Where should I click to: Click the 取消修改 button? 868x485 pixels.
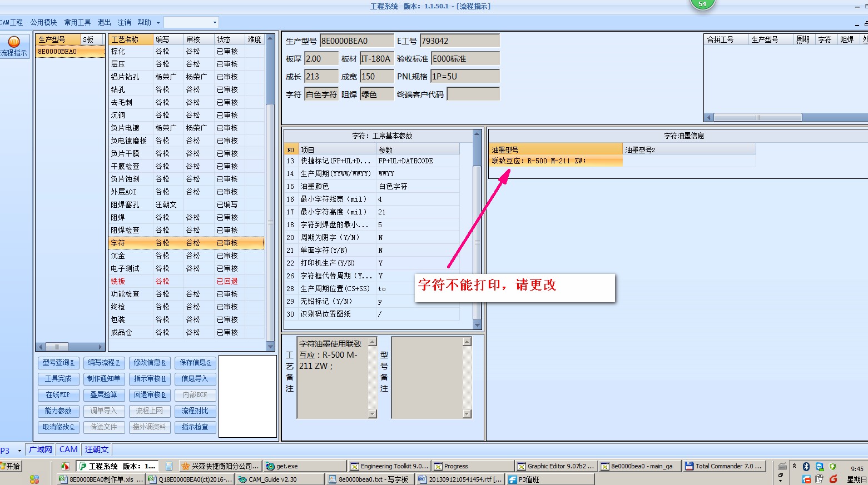click(58, 427)
